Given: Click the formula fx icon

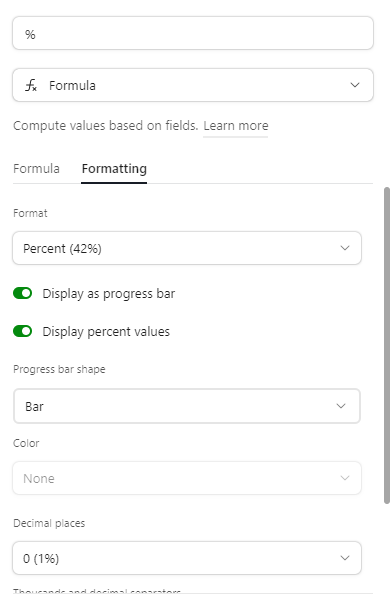Looking at the screenshot, I should [31, 85].
